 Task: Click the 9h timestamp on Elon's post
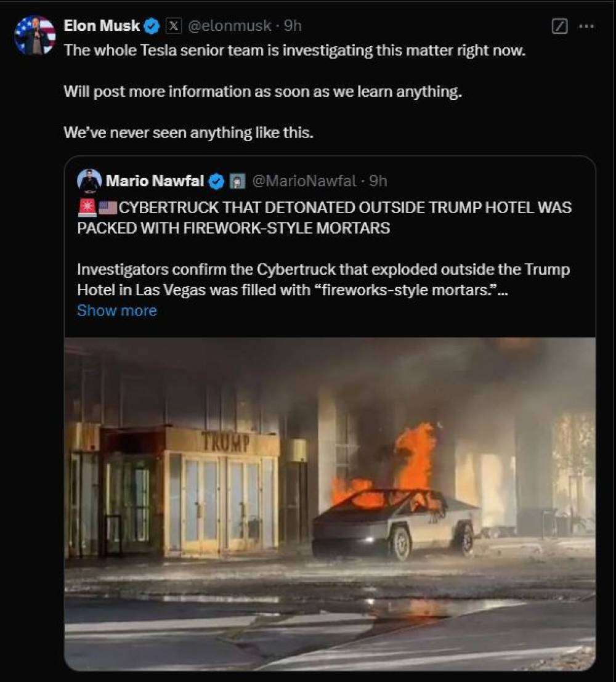coord(293,26)
